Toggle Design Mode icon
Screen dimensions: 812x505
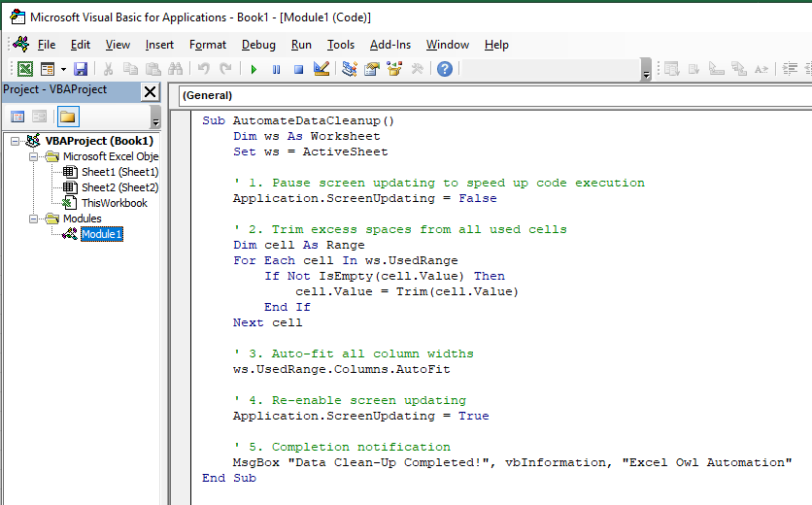pyautogui.click(x=321, y=69)
